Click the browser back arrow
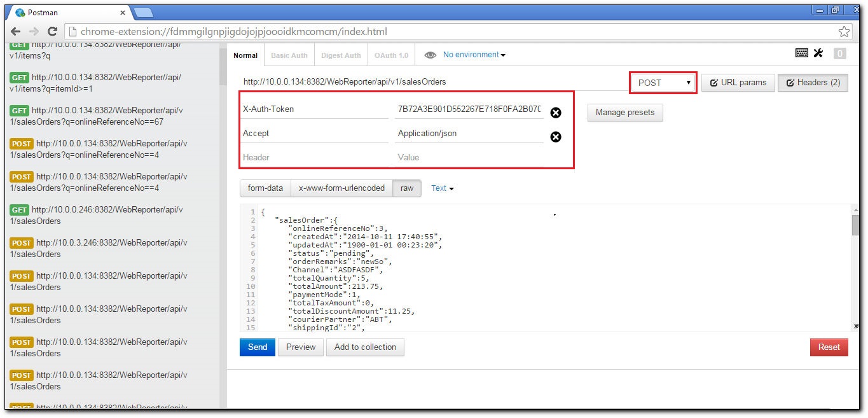Image resolution: width=868 pixels, height=418 pixels. 16,31
